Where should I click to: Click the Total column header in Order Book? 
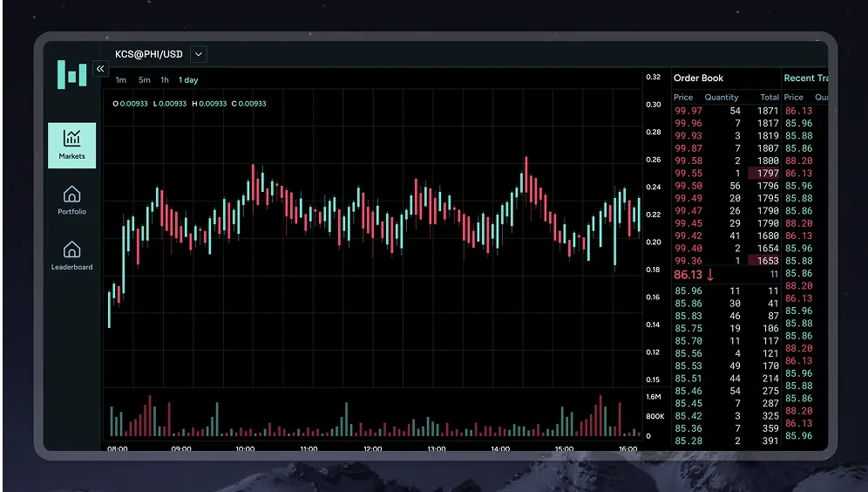(770, 97)
